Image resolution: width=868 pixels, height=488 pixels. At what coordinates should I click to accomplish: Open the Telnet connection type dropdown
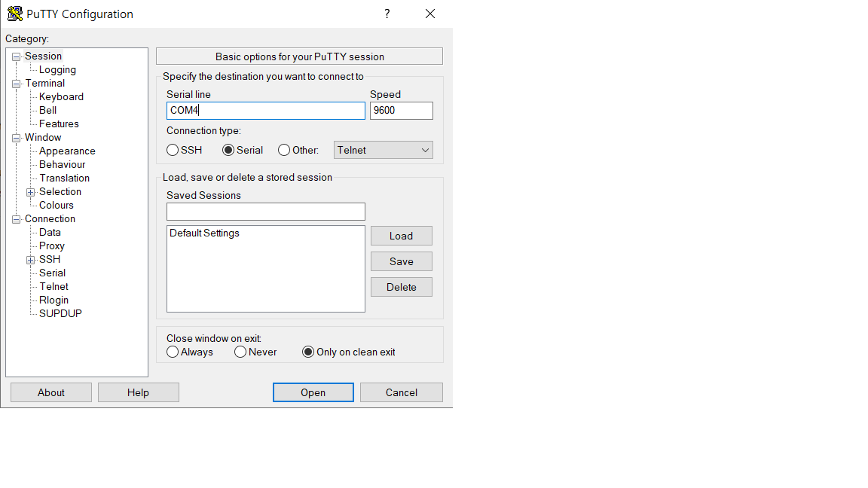tap(383, 150)
